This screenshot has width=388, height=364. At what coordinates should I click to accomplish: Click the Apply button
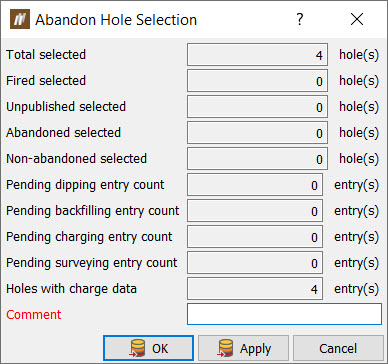click(x=243, y=348)
